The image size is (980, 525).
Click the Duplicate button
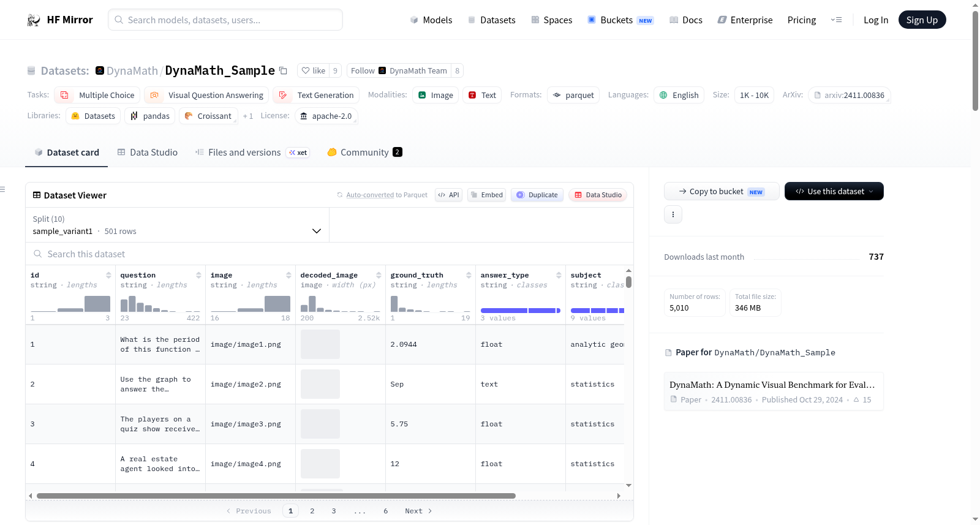point(537,195)
